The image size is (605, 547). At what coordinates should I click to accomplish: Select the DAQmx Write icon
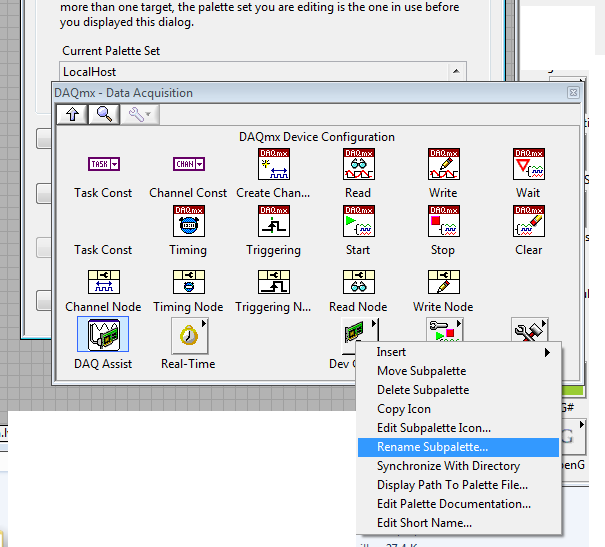click(x=444, y=164)
